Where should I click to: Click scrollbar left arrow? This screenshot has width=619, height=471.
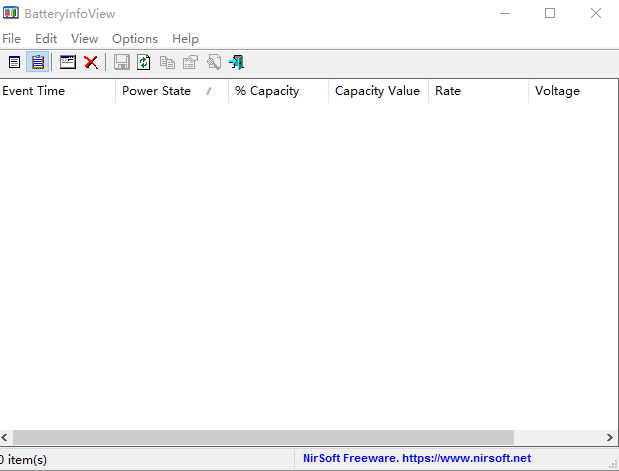(x=5, y=437)
